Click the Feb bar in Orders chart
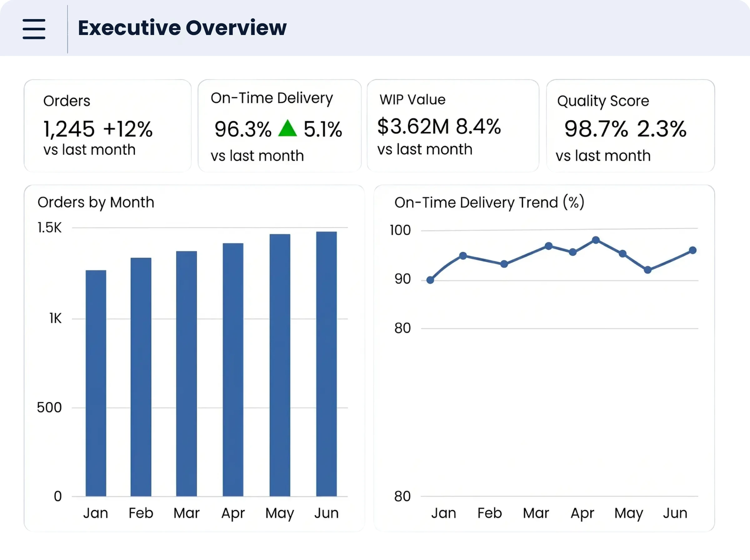750x560 pixels. tap(141, 377)
